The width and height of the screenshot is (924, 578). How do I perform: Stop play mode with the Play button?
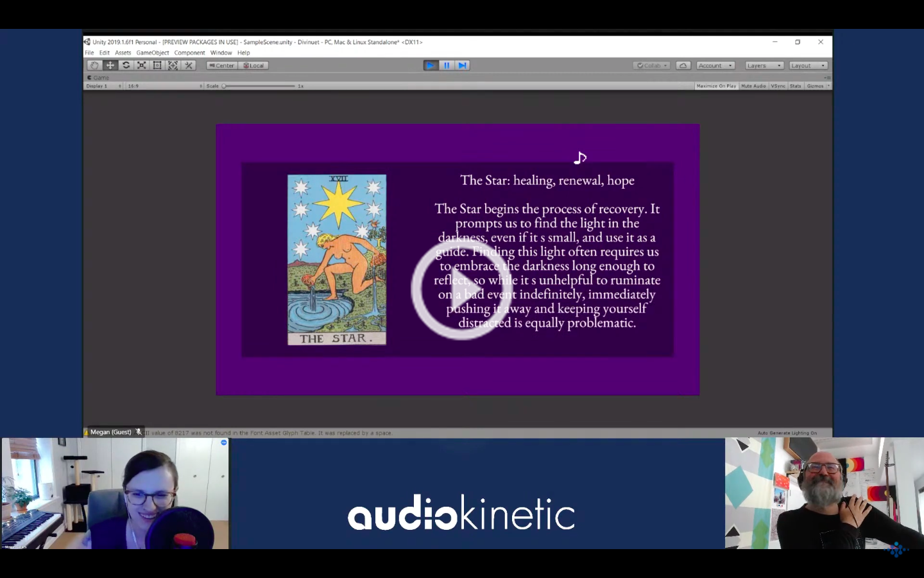pyautogui.click(x=431, y=66)
